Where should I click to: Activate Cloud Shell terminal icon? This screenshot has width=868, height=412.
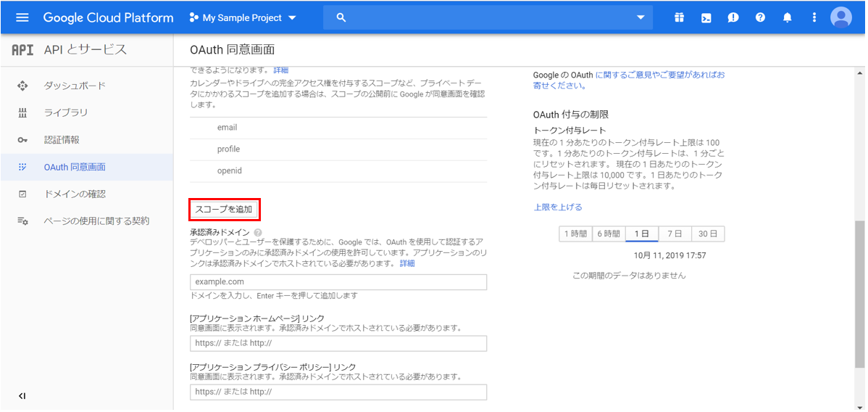pyautogui.click(x=706, y=17)
